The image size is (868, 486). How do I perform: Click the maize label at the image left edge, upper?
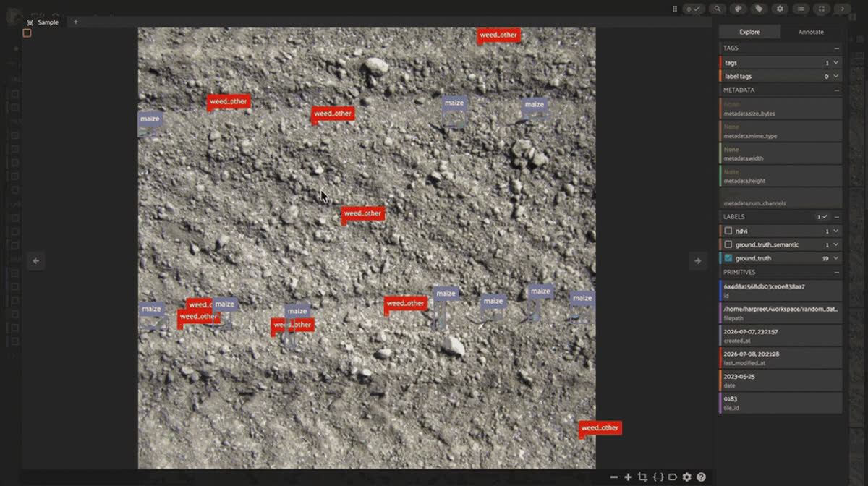click(150, 119)
